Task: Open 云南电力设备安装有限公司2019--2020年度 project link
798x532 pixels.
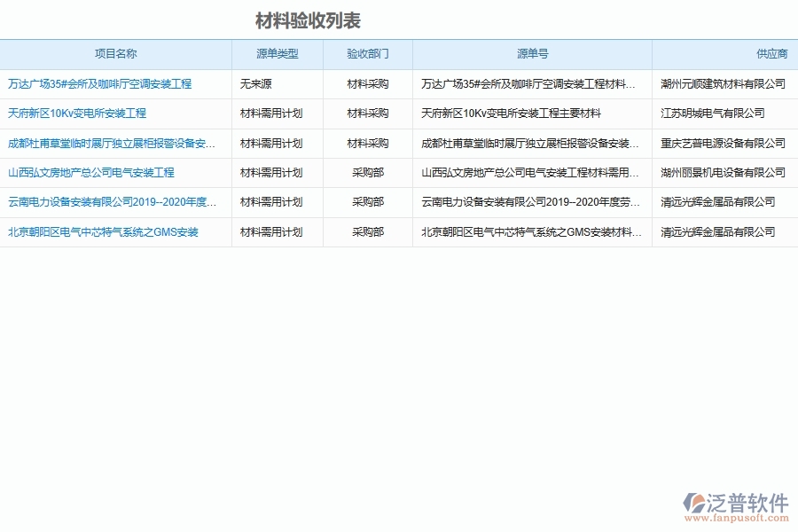Action: point(111,203)
